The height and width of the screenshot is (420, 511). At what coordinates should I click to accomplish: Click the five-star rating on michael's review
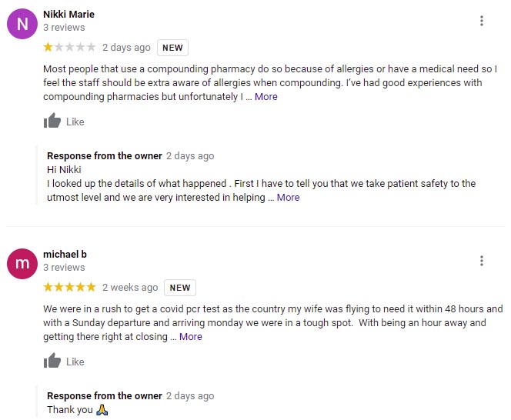coord(69,288)
